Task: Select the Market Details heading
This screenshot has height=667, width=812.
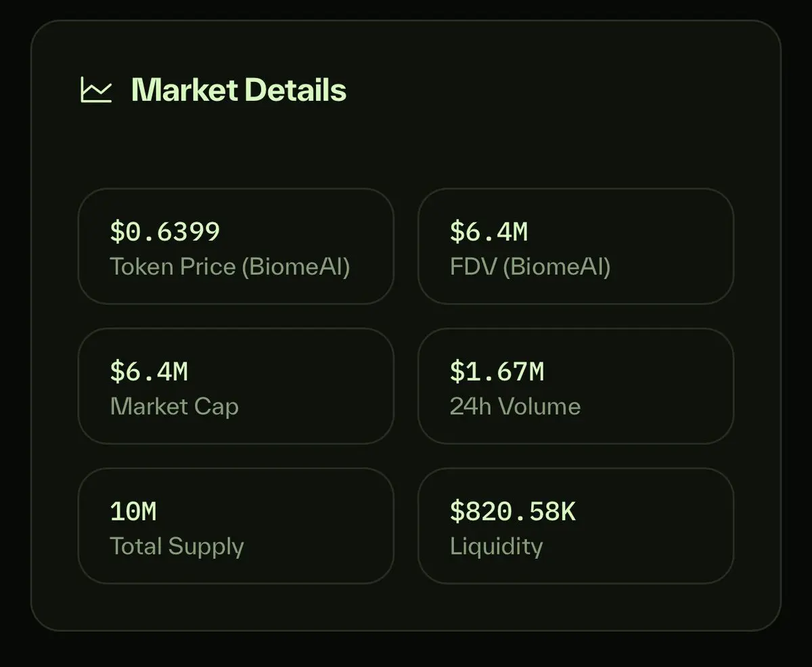Action: [239, 90]
